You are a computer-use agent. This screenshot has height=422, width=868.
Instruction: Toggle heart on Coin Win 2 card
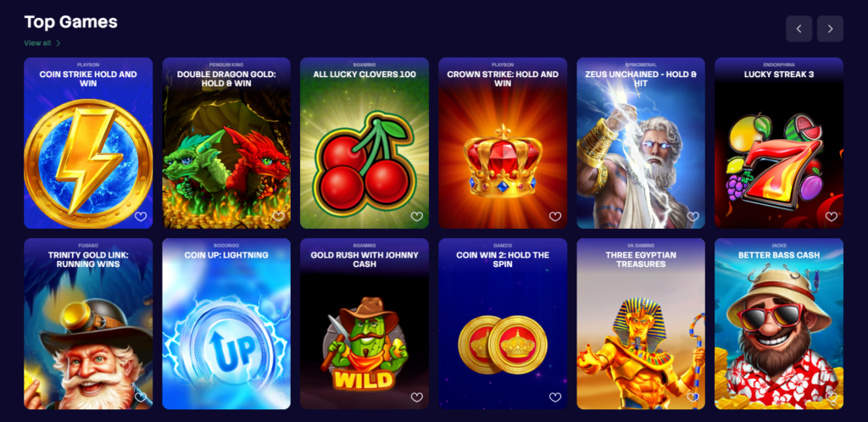(555, 397)
